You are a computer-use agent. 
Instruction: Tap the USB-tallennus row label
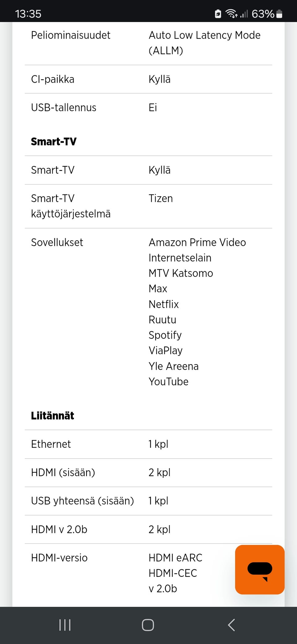click(x=64, y=107)
